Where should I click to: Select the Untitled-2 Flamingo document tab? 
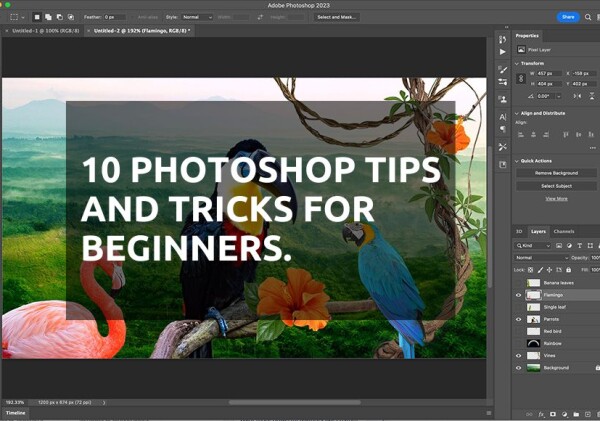142,31
